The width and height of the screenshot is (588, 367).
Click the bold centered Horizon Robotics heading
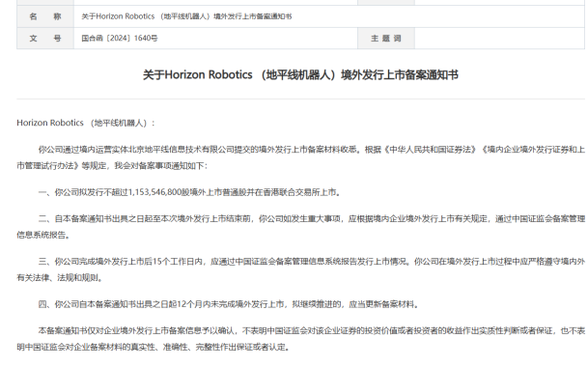pos(300,75)
